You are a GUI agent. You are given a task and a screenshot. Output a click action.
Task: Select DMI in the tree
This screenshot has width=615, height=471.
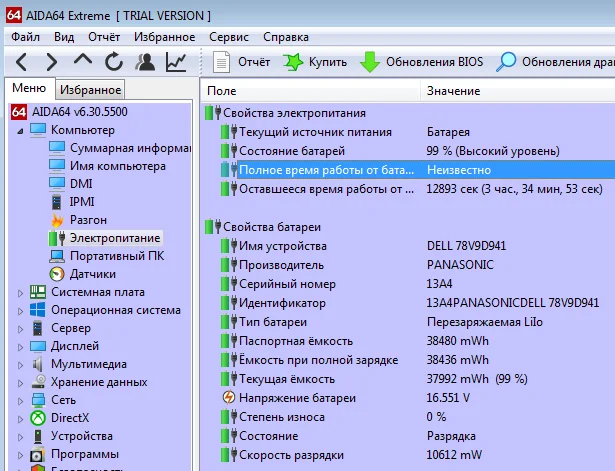click(81, 184)
